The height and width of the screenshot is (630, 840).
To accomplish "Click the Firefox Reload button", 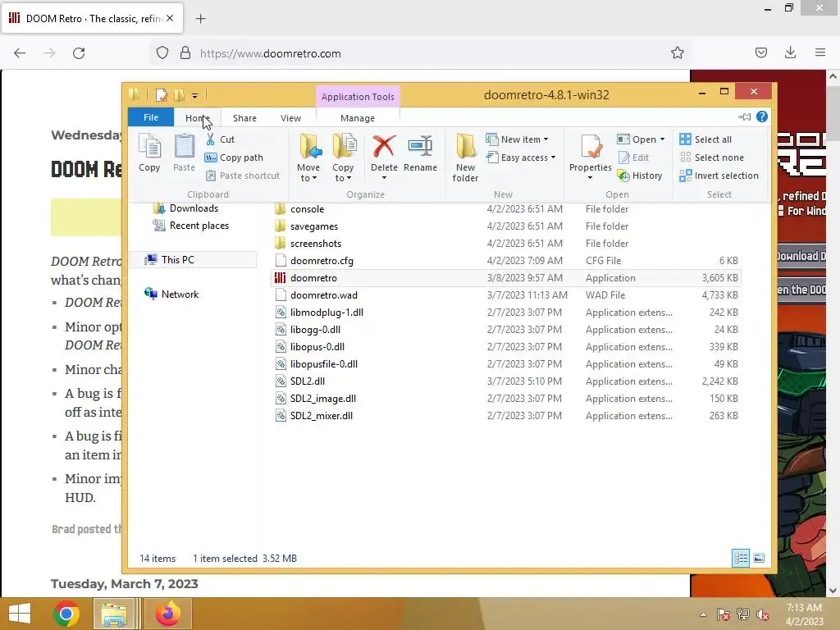I will point(79,53).
